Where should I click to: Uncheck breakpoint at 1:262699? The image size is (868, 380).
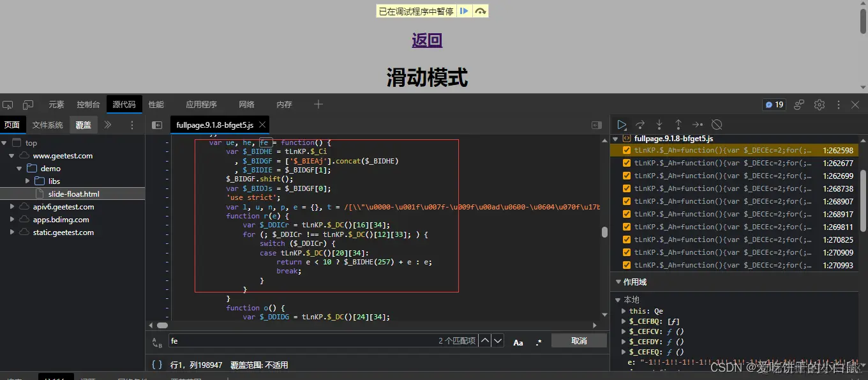(627, 176)
